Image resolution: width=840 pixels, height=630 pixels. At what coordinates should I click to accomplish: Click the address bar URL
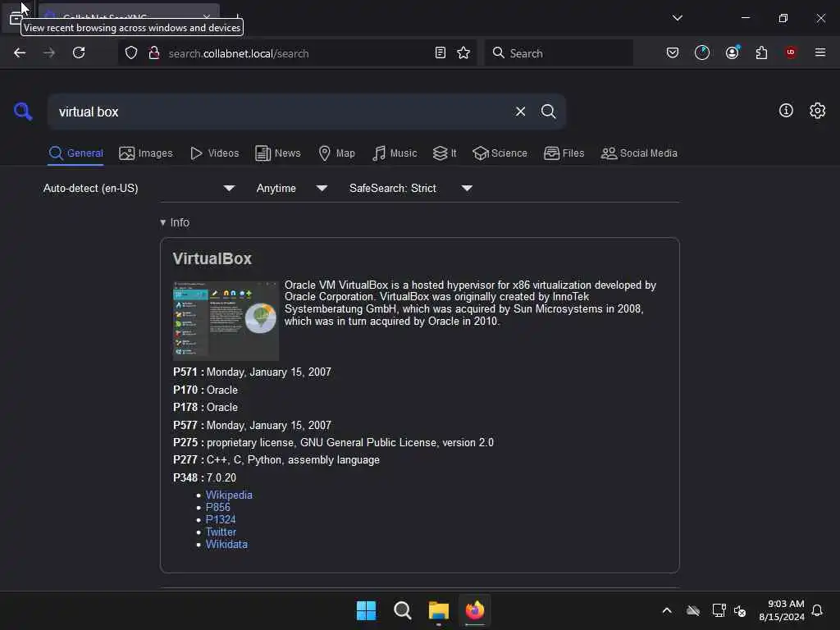click(239, 53)
